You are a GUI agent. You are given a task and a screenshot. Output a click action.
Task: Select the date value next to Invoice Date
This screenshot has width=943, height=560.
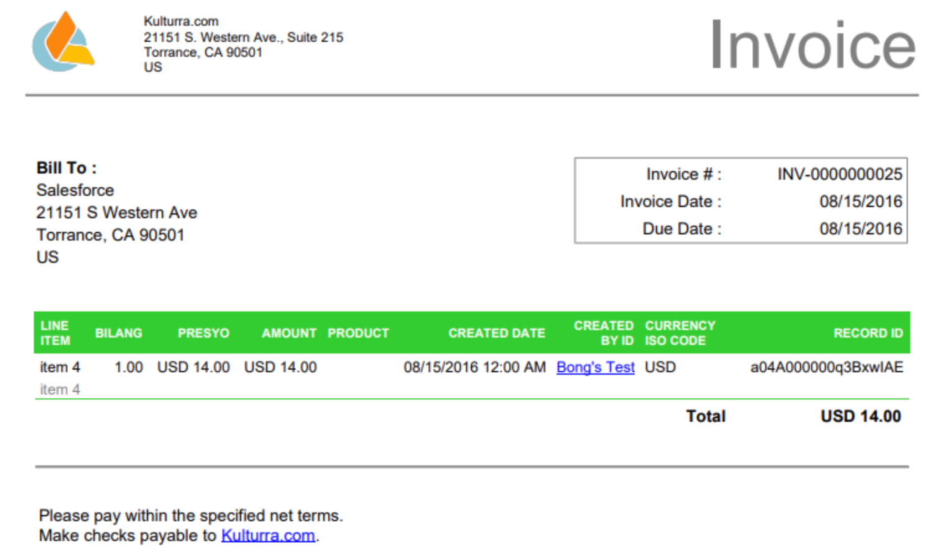pos(860,202)
